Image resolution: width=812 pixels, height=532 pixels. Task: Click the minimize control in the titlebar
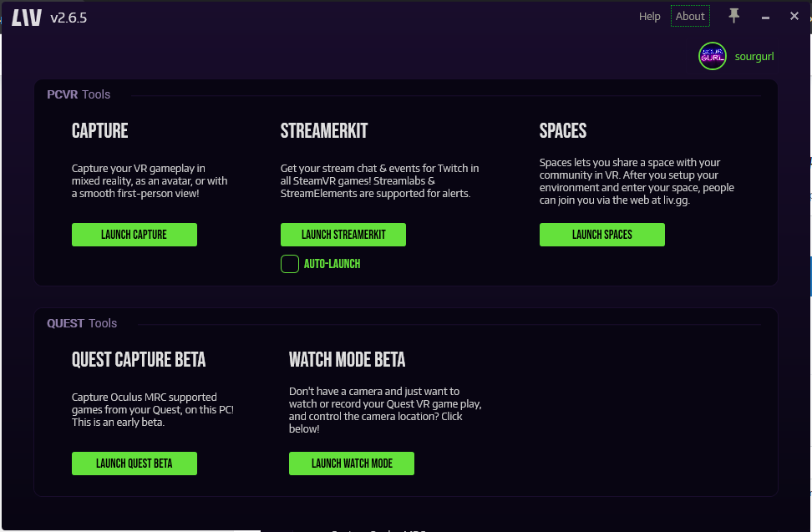(764, 15)
